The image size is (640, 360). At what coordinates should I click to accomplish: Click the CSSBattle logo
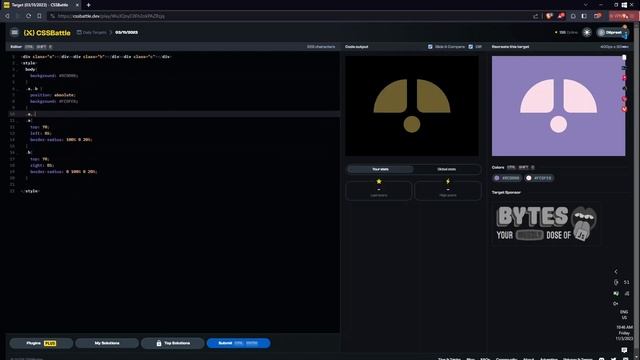pyautogui.click(x=47, y=33)
